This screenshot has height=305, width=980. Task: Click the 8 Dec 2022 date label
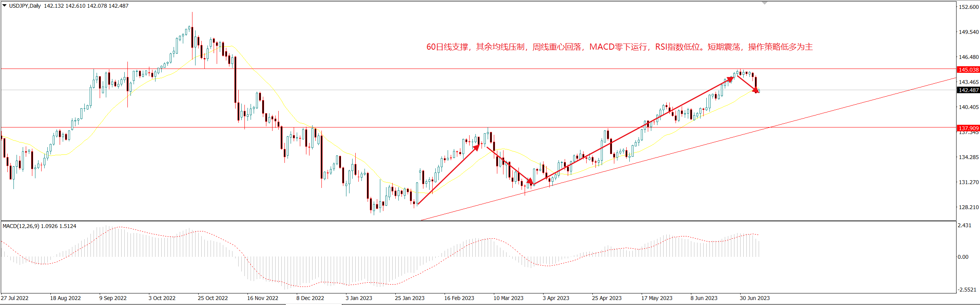pos(310,298)
